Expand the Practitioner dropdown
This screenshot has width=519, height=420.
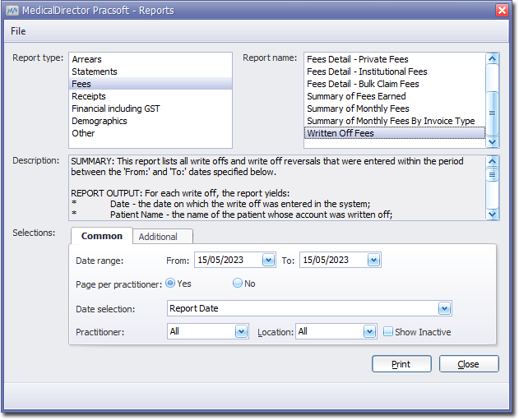(241, 332)
